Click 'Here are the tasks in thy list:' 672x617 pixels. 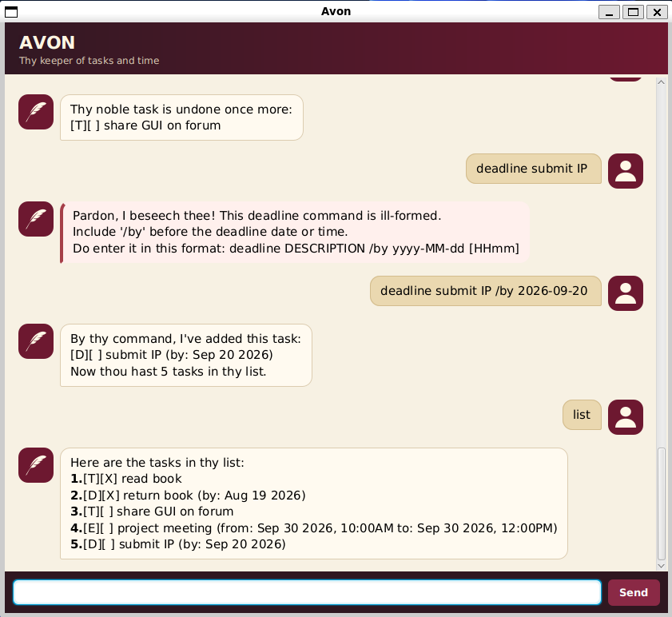point(157,463)
